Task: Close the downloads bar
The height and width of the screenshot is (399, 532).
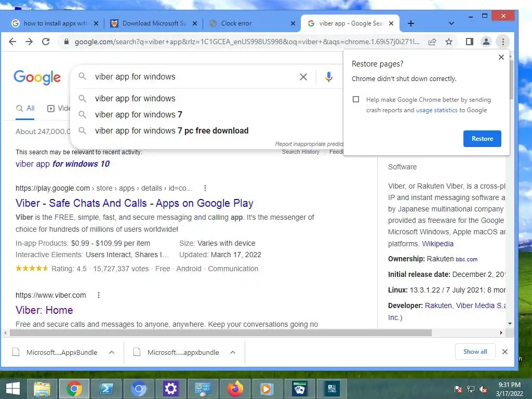Action: (505, 352)
